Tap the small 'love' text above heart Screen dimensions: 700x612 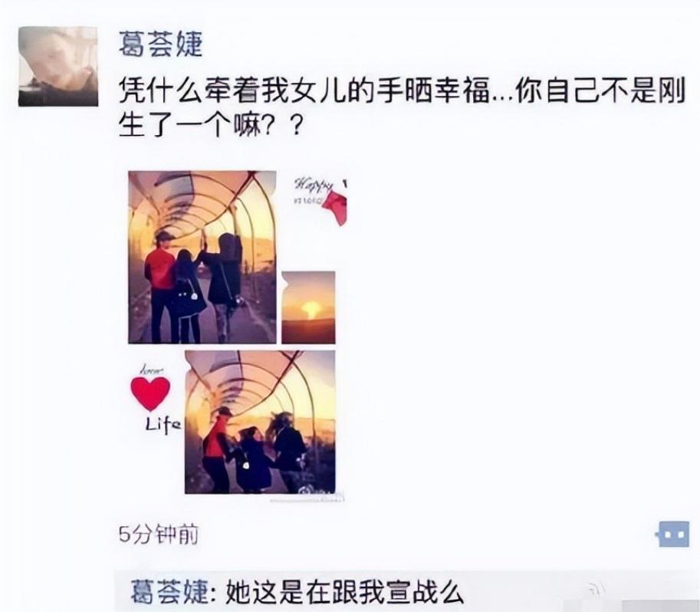coord(153,370)
